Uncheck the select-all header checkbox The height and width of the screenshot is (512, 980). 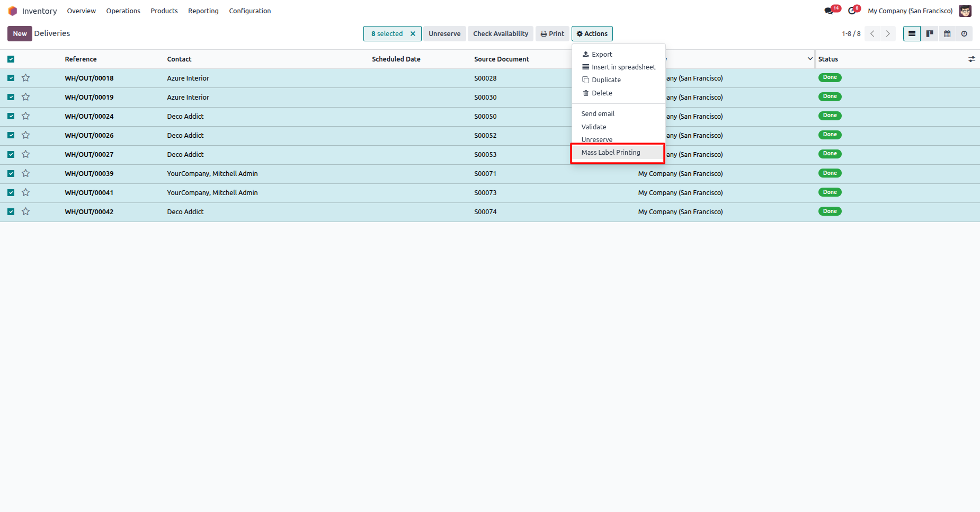[x=11, y=59]
